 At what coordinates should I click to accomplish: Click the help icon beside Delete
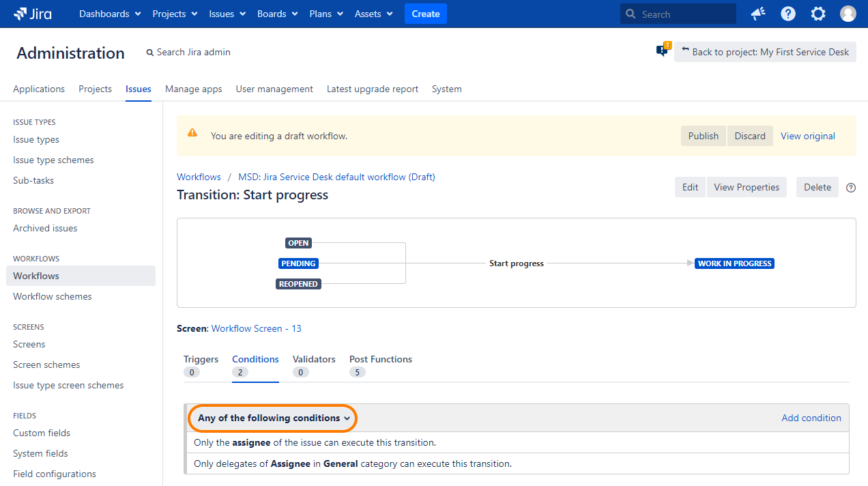pyautogui.click(x=850, y=188)
